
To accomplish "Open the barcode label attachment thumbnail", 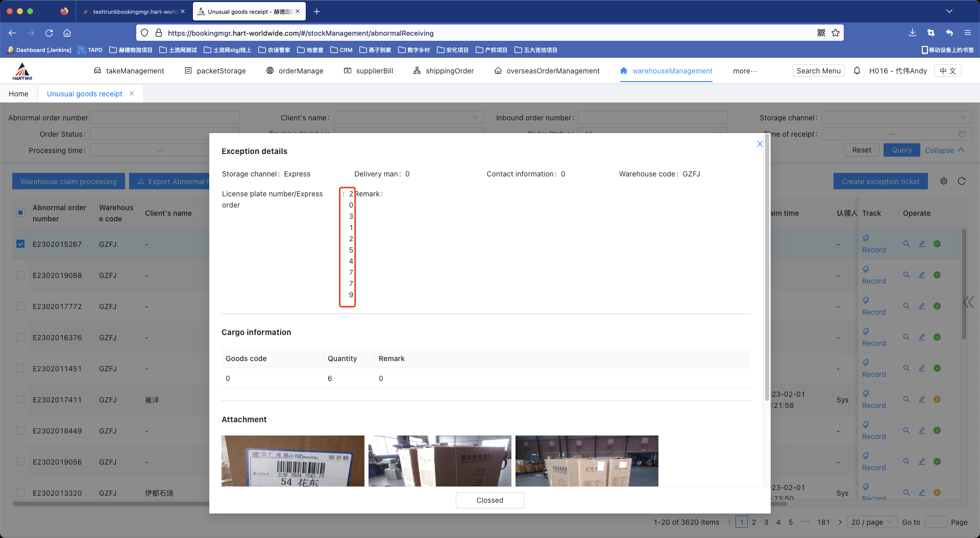I will coord(293,460).
